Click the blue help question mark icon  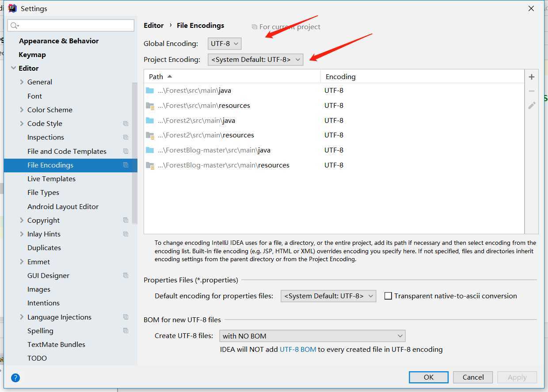pyautogui.click(x=15, y=377)
